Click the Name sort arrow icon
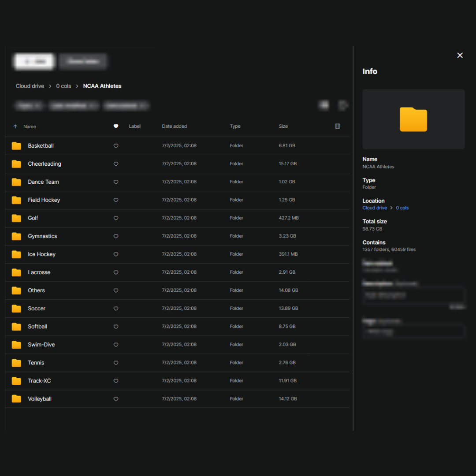The image size is (476, 476). (15, 126)
